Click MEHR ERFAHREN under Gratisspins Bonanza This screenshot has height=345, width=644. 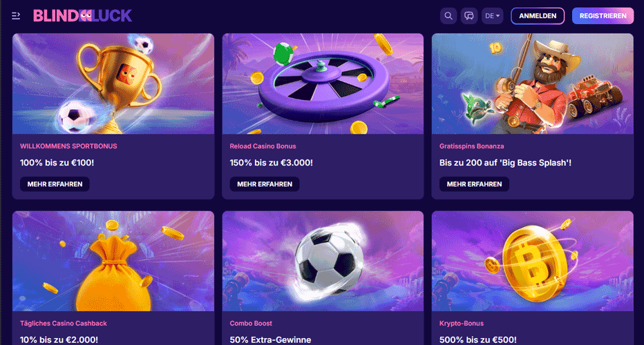(475, 184)
